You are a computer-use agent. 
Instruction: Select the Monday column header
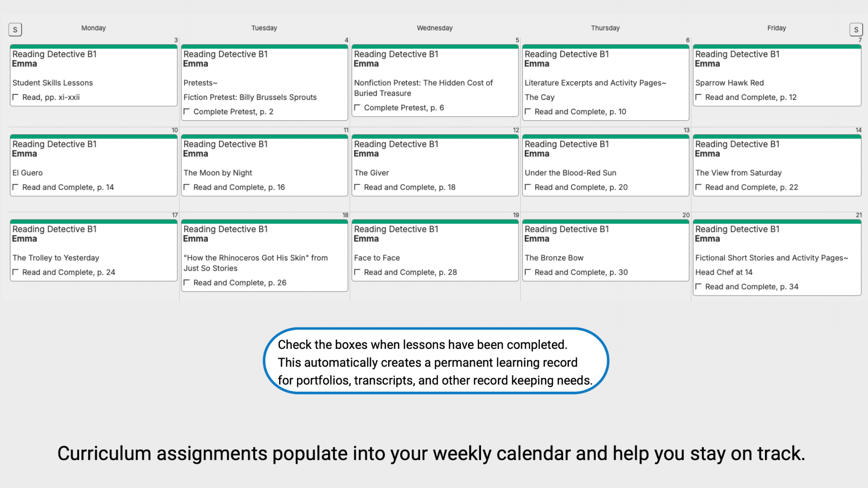click(94, 28)
